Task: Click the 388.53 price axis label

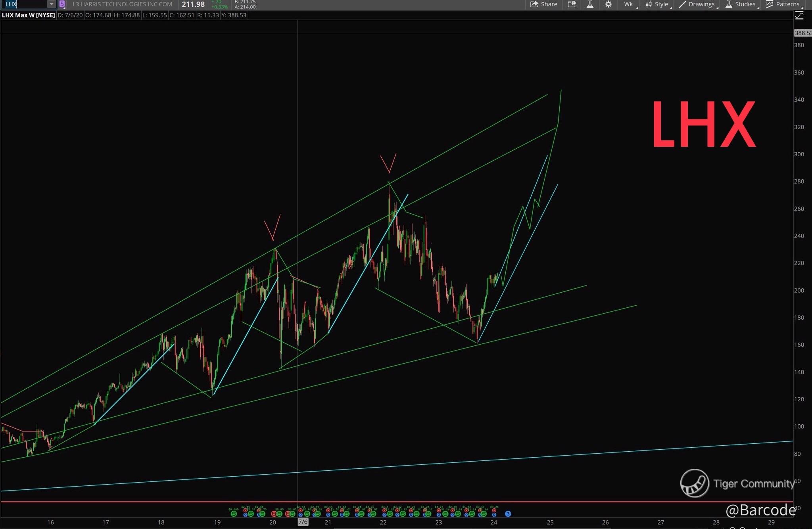Action: tap(802, 33)
